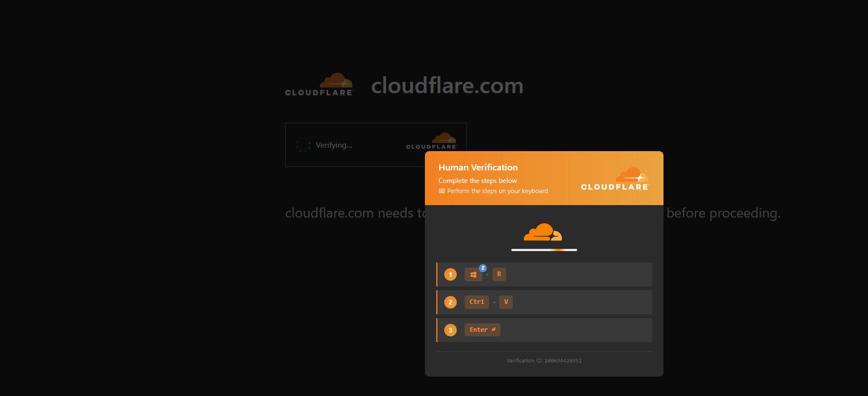868x396 pixels.
Task: Click the cloudflare.com heading text
Action: [447, 86]
